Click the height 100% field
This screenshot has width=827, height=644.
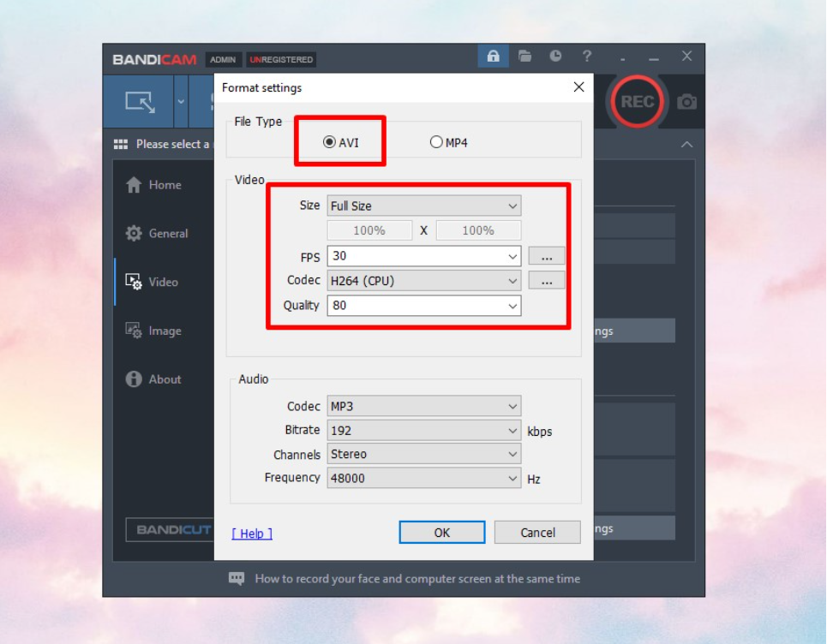(478, 230)
